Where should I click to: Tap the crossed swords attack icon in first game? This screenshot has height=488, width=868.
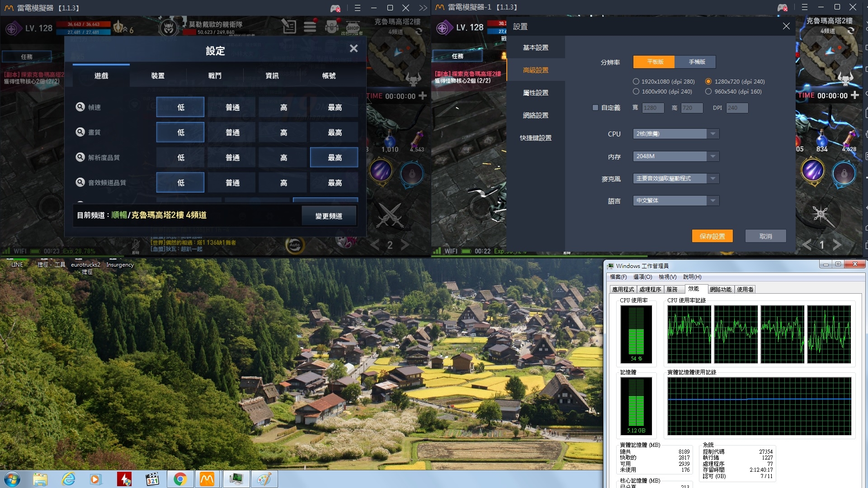tap(390, 215)
